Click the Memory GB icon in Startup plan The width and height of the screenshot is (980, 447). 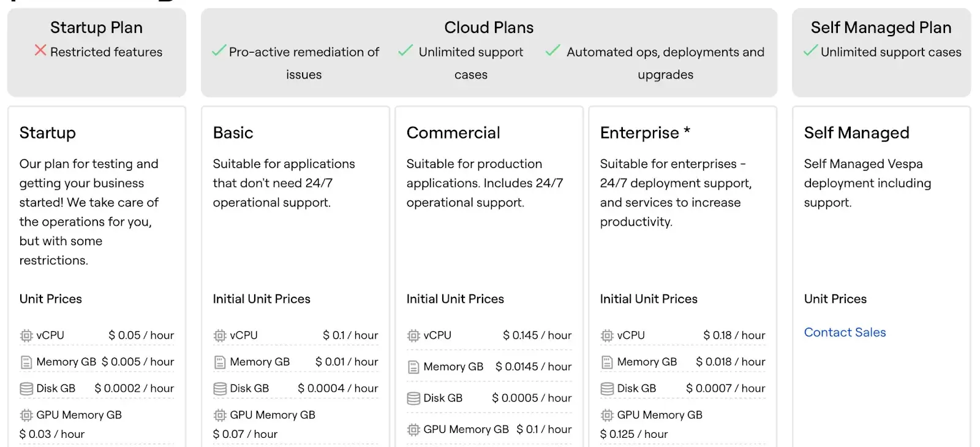click(26, 362)
